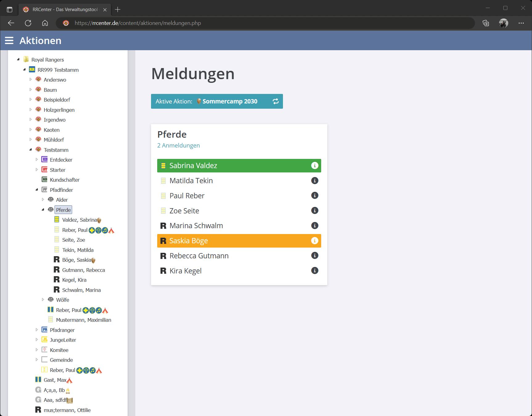Reload the page with refresh icon

click(28, 23)
